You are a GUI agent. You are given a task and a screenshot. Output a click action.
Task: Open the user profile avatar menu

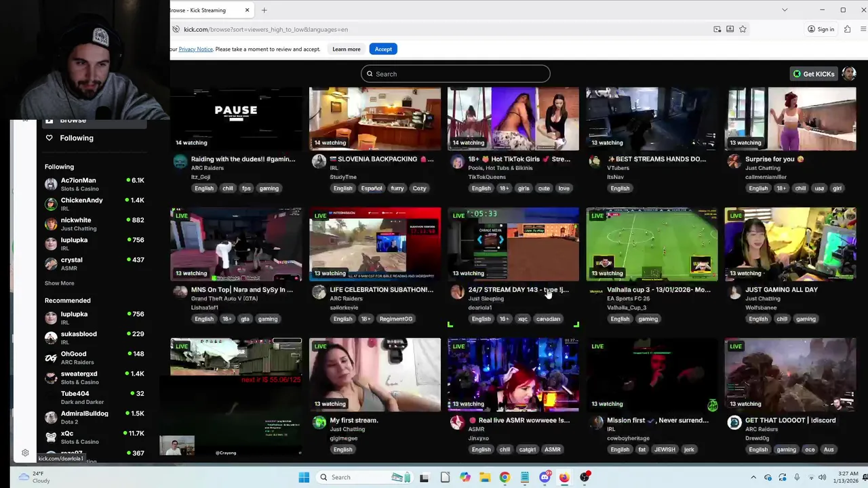tap(849, 74)
